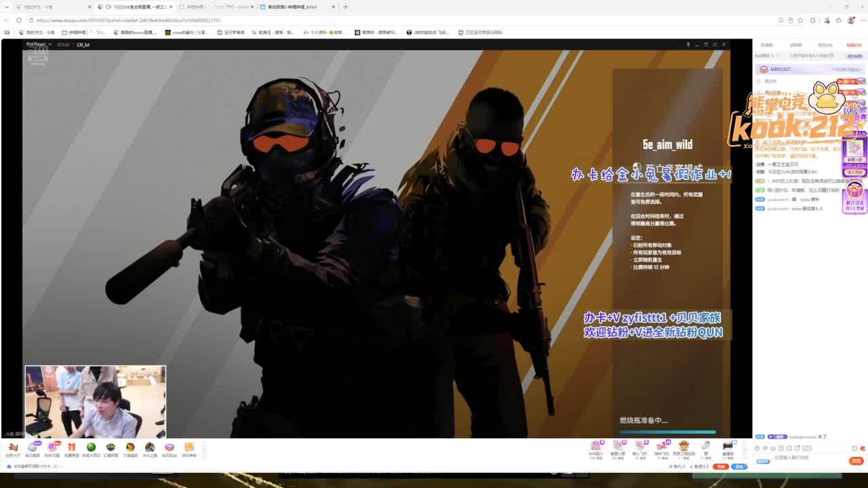Open the 冲斗之巅 activity icon
Viewport: 868px width, 488px height.
click(150, 449)
